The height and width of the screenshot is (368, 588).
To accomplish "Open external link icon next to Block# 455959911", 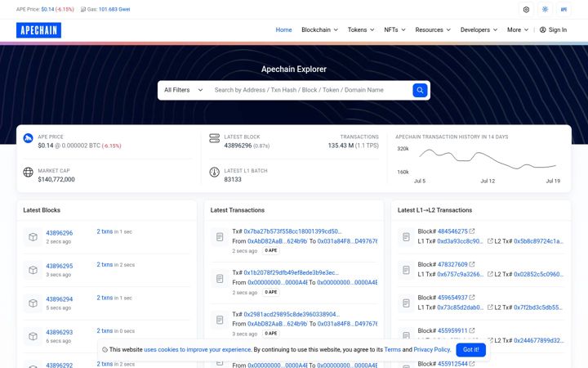I will [x=472, y=330].
